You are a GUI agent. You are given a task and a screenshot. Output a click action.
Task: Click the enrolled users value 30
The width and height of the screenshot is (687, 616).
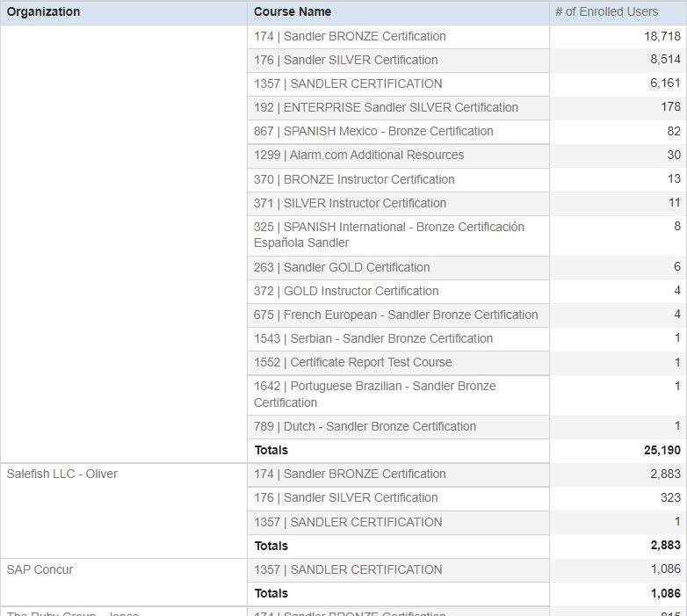point(674,155)
